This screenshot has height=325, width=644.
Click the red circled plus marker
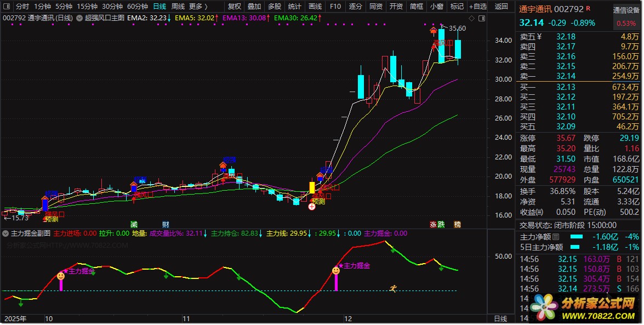(x=312, y=207)
